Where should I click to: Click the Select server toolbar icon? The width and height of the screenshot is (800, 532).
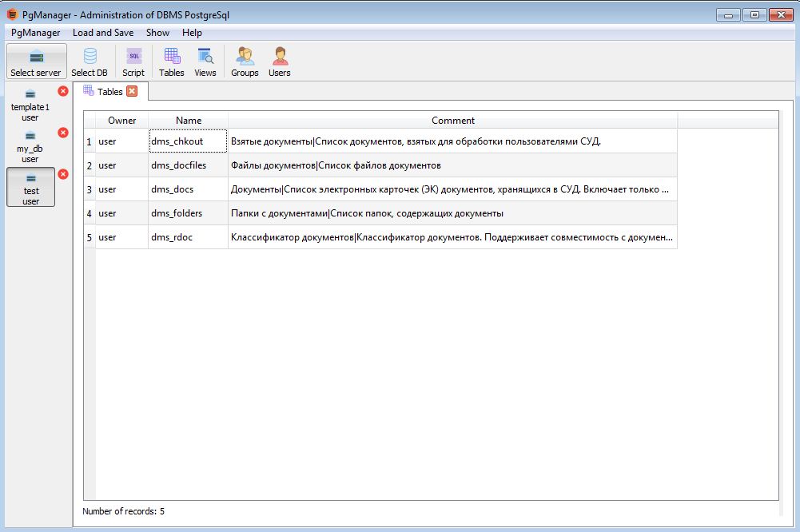point(35,62)
